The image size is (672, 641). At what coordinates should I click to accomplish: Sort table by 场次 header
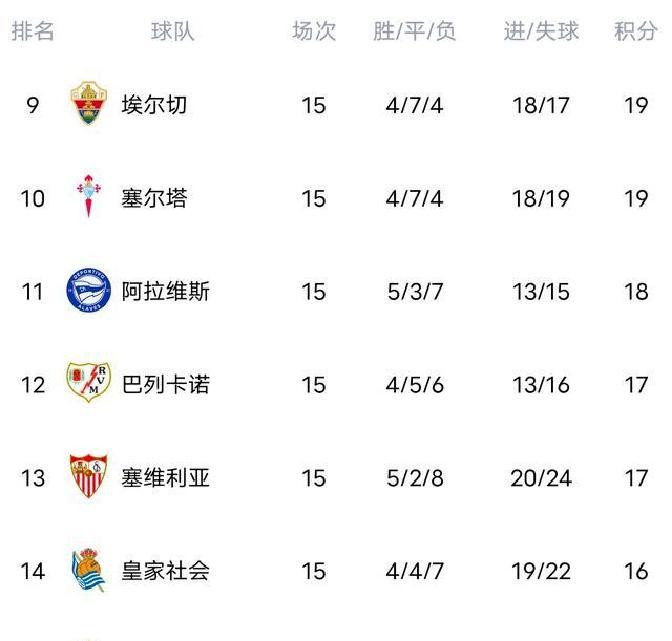tap(314, 32)
